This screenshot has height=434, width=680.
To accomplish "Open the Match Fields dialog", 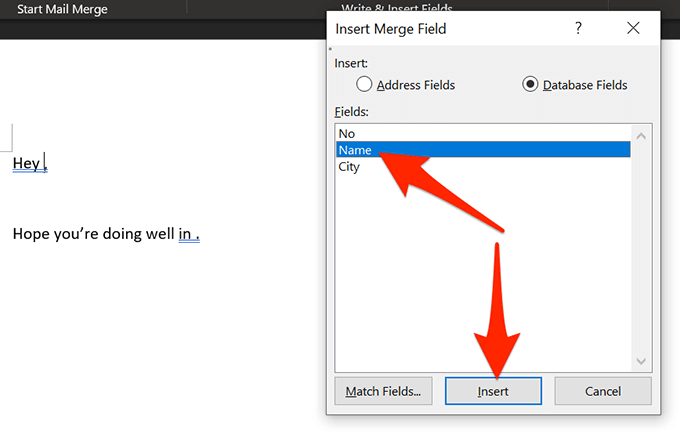I will click(383, 391).
